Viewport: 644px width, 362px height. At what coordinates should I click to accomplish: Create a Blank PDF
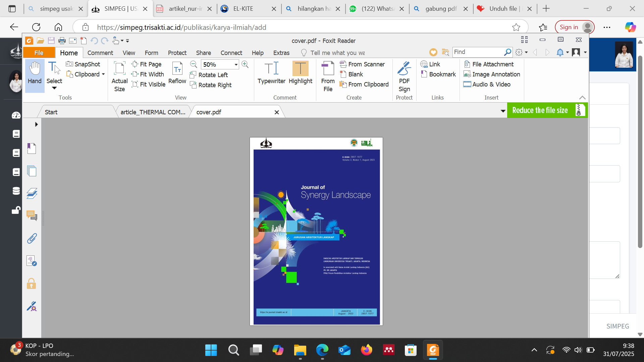coord(352,74)
